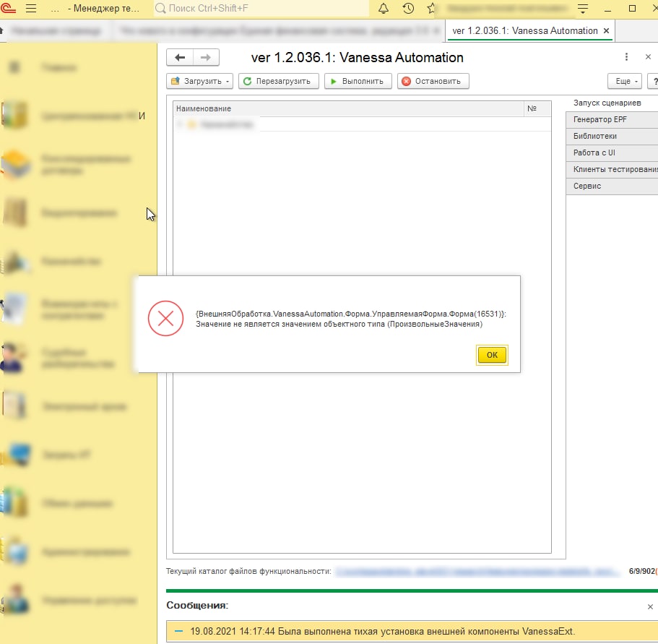Open the 1C main menu logo icon

pos(7,8)
